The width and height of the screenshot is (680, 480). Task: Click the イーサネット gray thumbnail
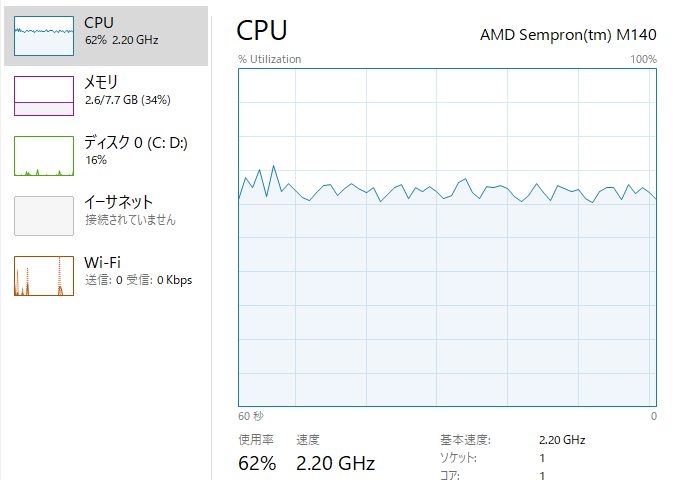pyautogui.click(x=44, y=216)
